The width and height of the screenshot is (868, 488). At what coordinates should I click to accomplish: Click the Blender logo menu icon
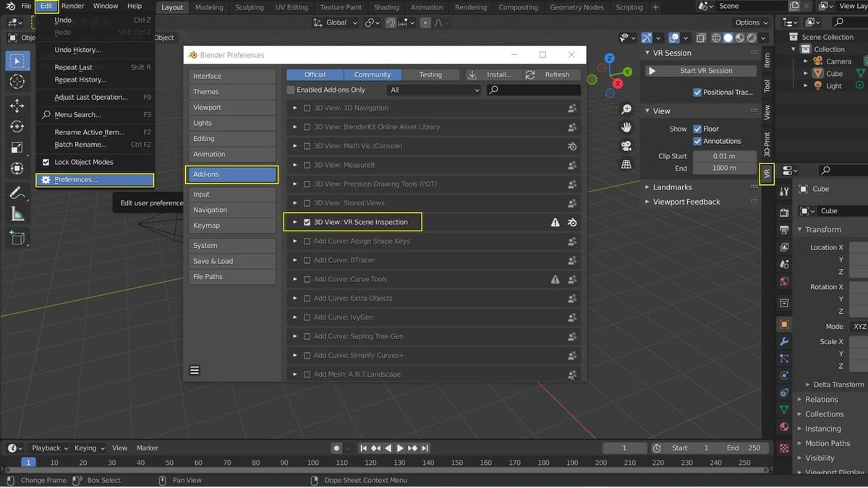[x=10, y=7]
